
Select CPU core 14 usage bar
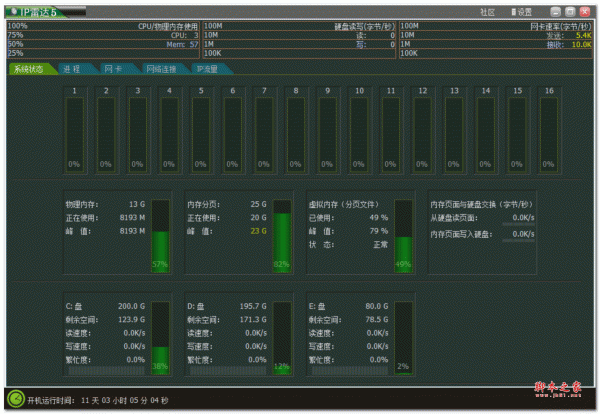[x=486, y=134]
